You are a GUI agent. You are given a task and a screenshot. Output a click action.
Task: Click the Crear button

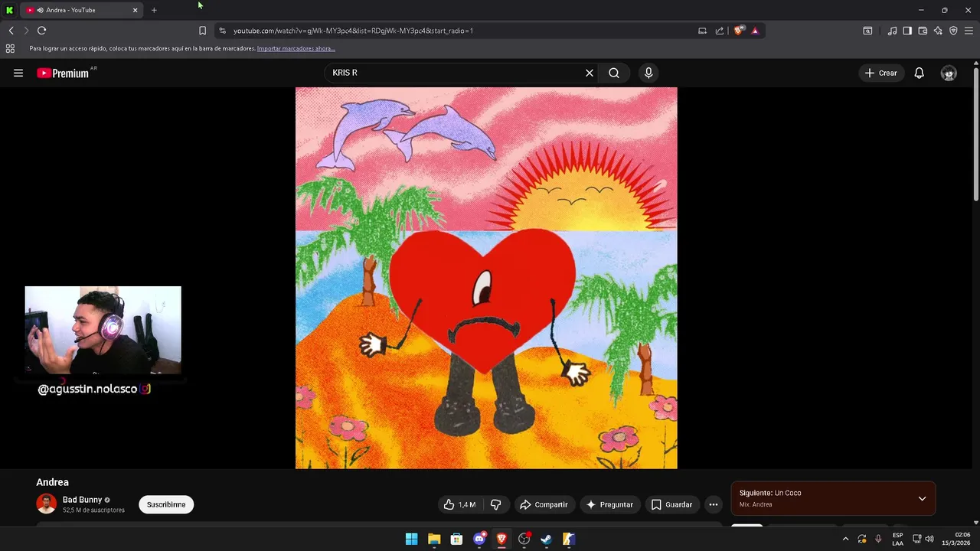[880, 73]
